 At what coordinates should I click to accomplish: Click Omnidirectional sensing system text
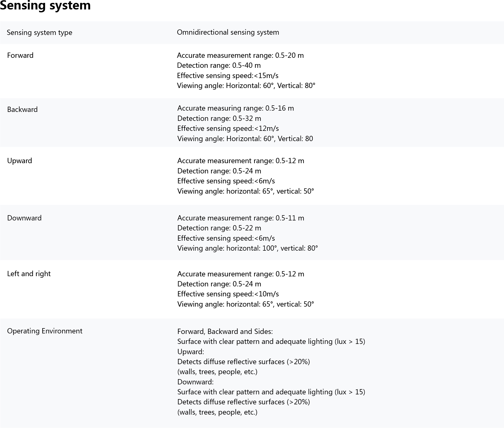228,32
